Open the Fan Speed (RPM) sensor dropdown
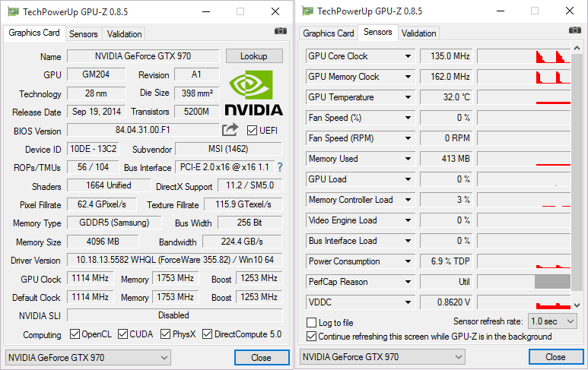 pyautogui.click(x=408, y=138)
